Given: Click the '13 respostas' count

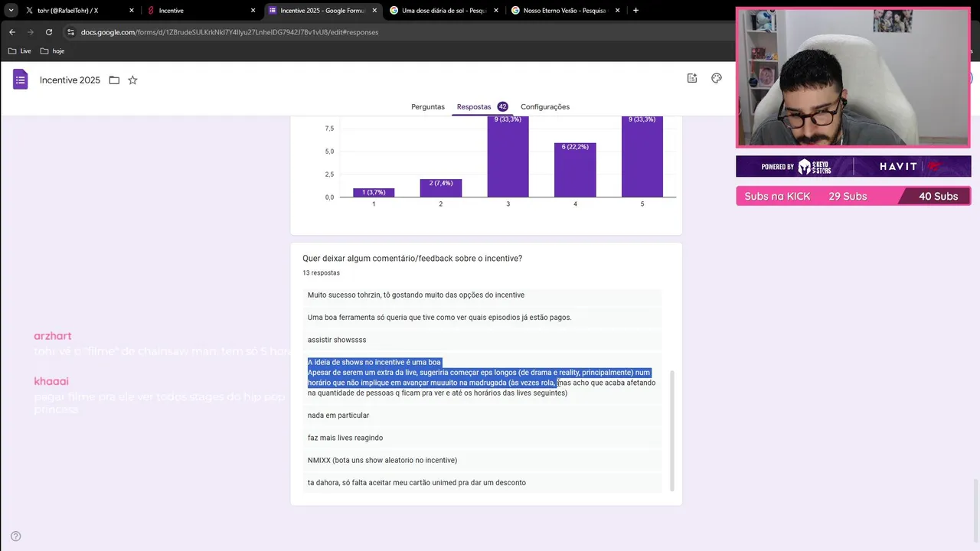Looking at the screenshot, I should pos(322,273).
